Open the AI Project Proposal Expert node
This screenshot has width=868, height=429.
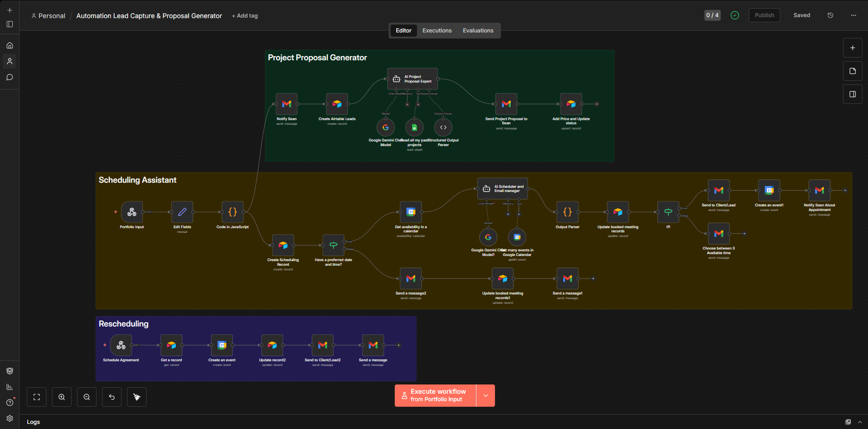tap(412, 79)
